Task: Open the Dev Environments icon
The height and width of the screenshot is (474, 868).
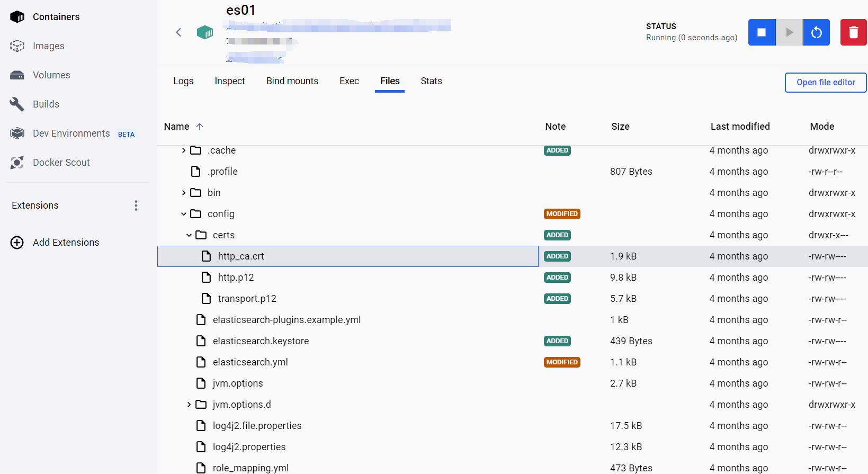Action: [17, 133]
